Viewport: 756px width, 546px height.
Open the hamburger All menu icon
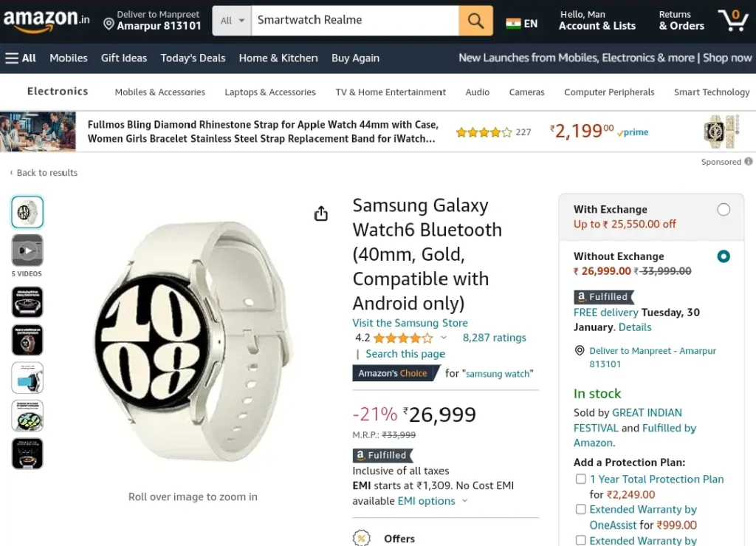coord(12,58)
